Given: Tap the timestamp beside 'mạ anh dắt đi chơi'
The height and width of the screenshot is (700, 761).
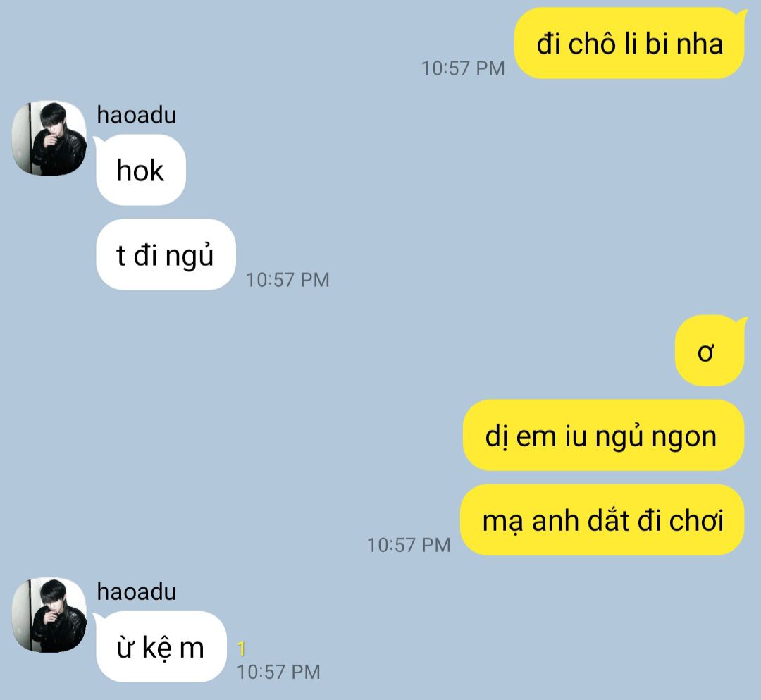Looking at the screenshot, I should coord(409,545).
